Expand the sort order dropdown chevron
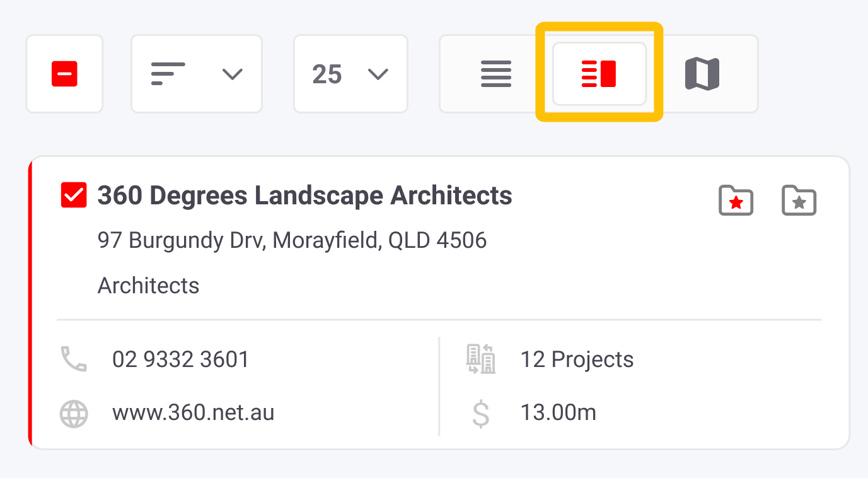The width and height of the screenshot is (868, 478). [233, 74]
